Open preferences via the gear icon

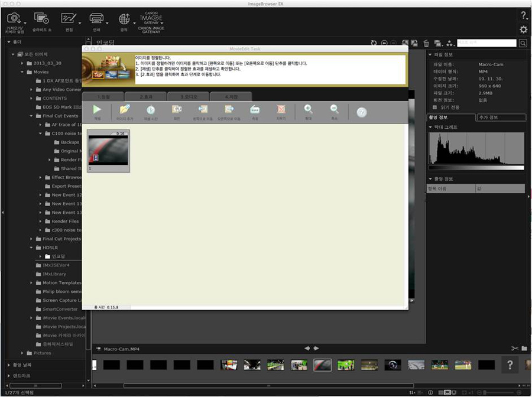(524, 30)
